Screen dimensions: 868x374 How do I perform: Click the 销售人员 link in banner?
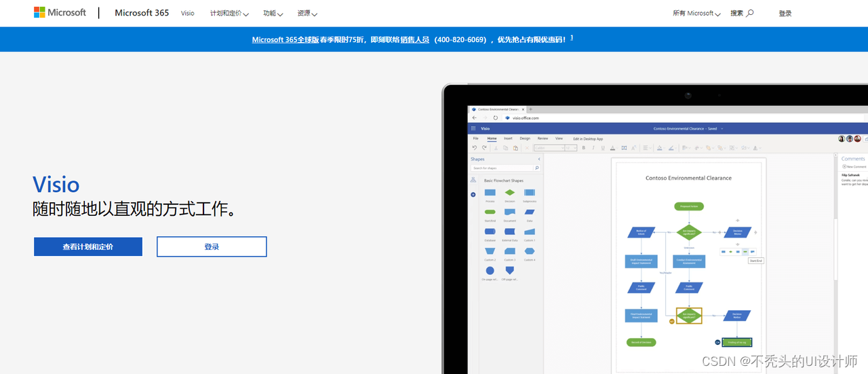[x=415, y=39]
